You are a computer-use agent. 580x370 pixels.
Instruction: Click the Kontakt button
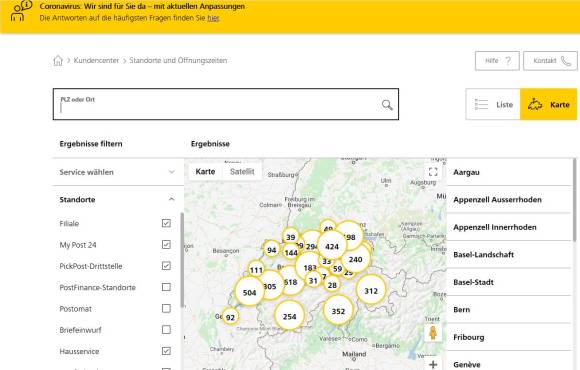[550, 61]
